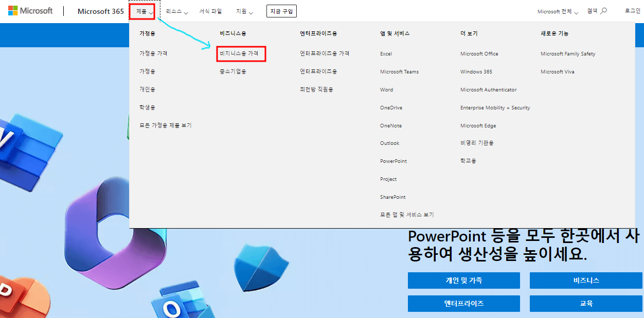Screen dimensions: 644x318
Task: Select 학교용 menu entry
Action: pyautogui.click(x=468, y=161)
